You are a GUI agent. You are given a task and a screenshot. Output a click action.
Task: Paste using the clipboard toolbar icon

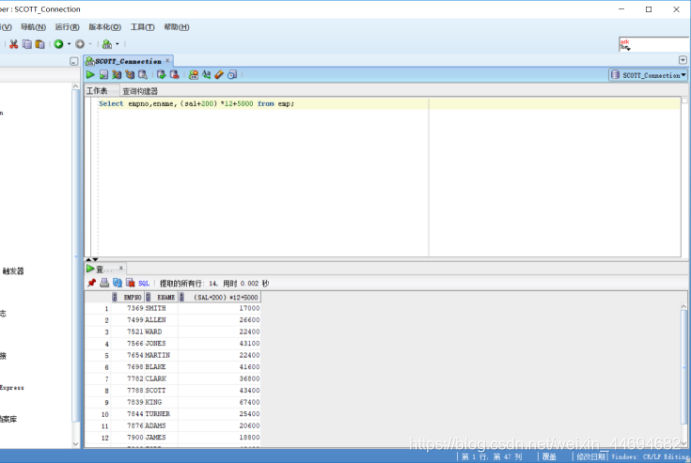click(x=40, y=44)
